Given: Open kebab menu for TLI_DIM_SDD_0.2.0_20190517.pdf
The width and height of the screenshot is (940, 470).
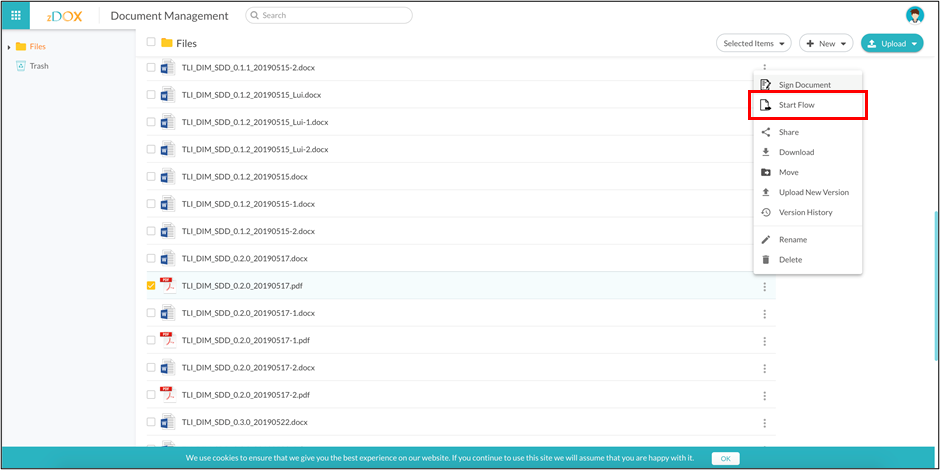Looking at the screenshot, I should tap(764, 287).
